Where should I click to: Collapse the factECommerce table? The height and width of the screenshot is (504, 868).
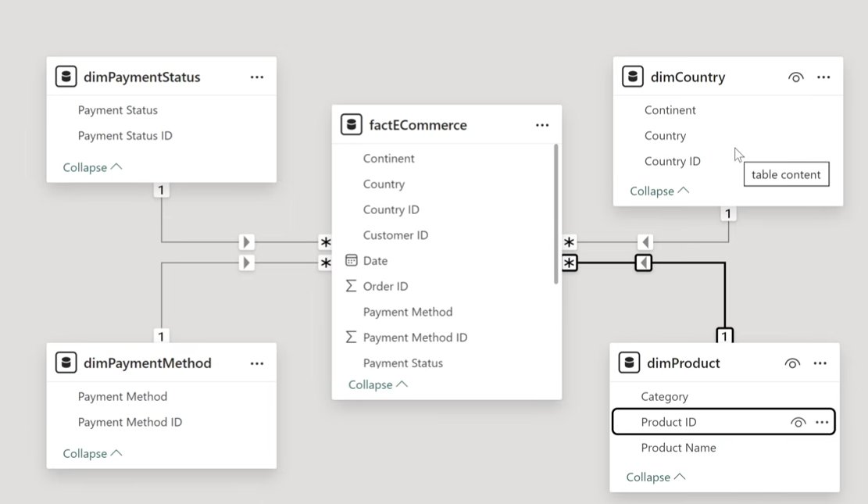[378, 384]
